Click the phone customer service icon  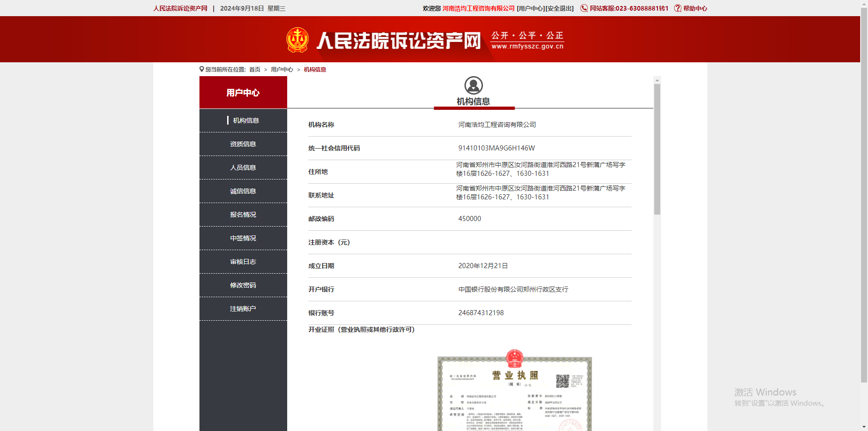(x=584, y=8)
